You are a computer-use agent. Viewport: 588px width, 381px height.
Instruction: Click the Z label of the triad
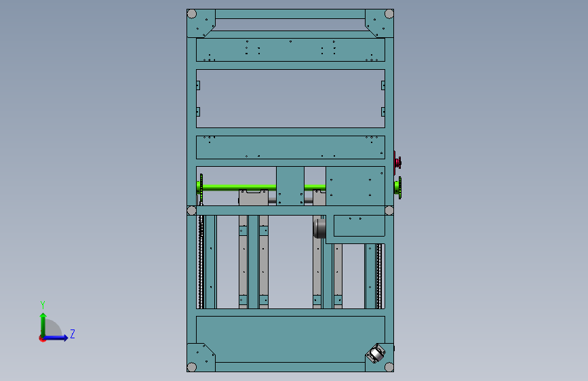pyautogui.click(x=73, y=334)
